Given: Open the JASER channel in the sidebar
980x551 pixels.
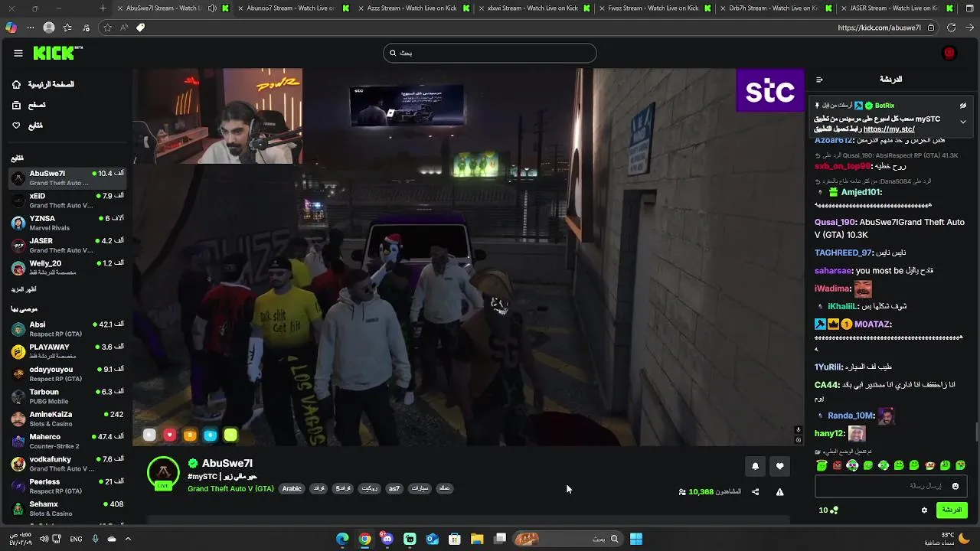Looking at the screenshot, I should [67, 245].
